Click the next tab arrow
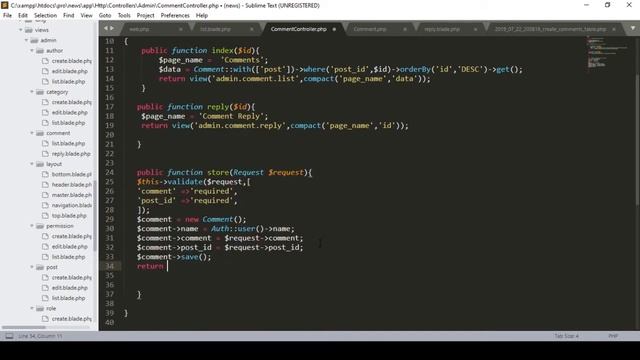640x360 pixels. [x=112, y=28]
